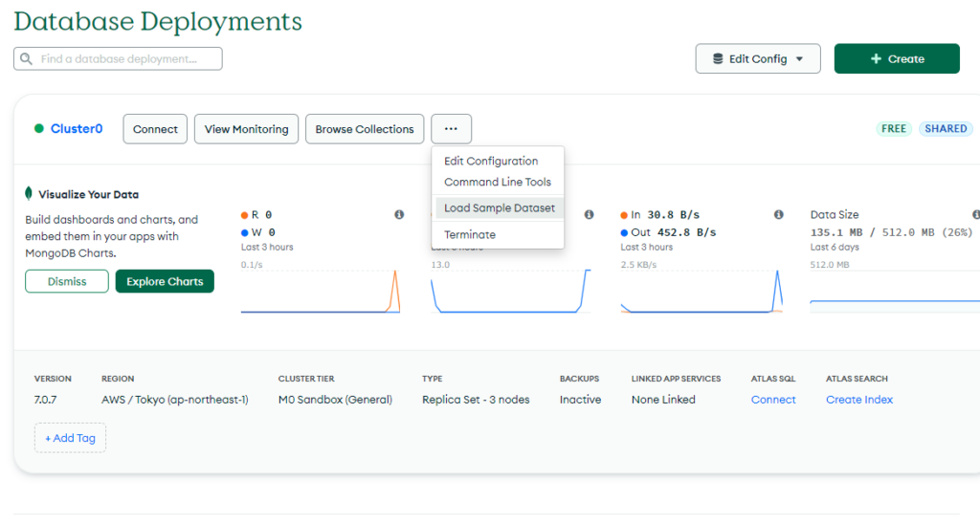Open Browse Collections

click(365, 129)
